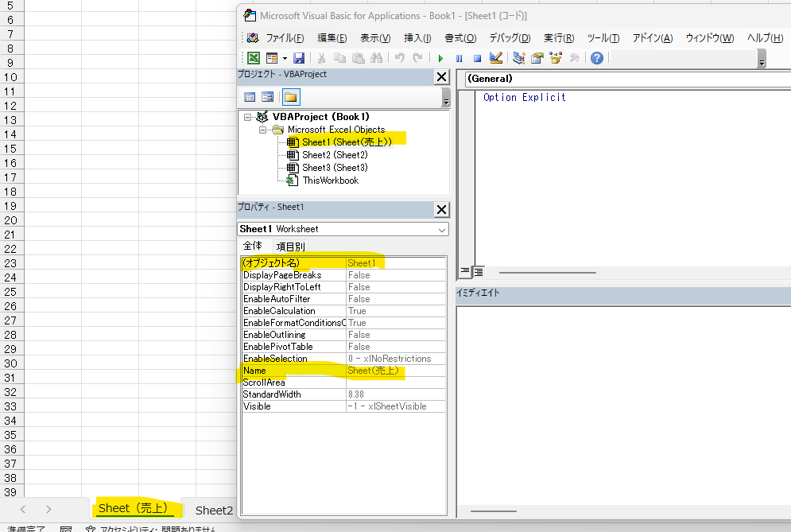Click the Name property value field

click(396, 371)
